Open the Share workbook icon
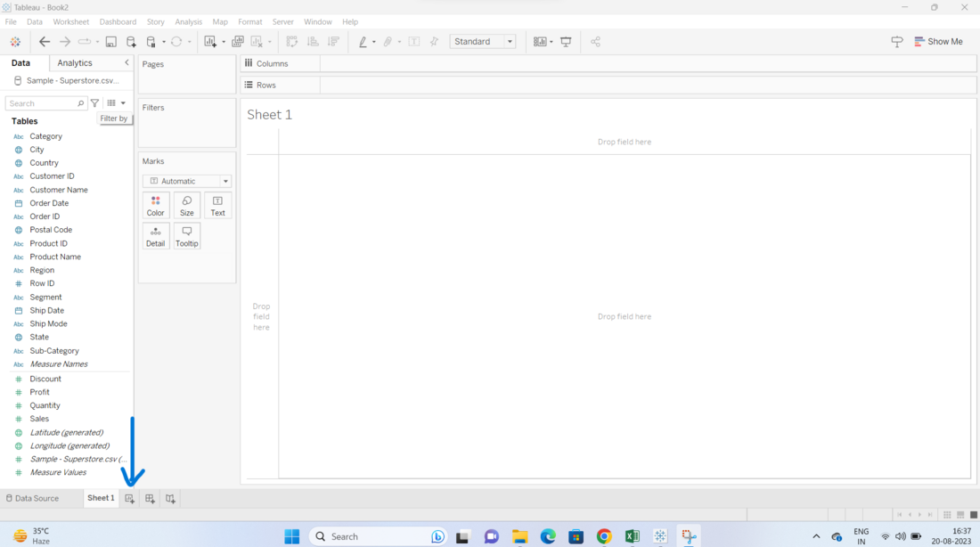Image resolution: width=980 pixels, height=547 pixels. tap(595, 41)
